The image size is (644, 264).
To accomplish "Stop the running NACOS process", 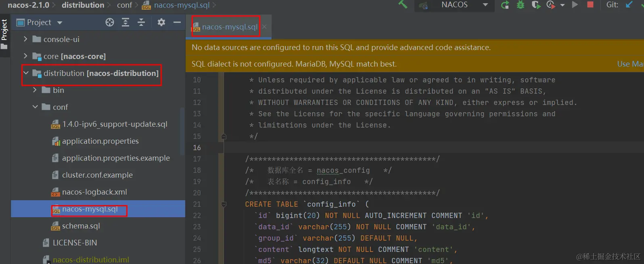I will click(x=590, y=4).
